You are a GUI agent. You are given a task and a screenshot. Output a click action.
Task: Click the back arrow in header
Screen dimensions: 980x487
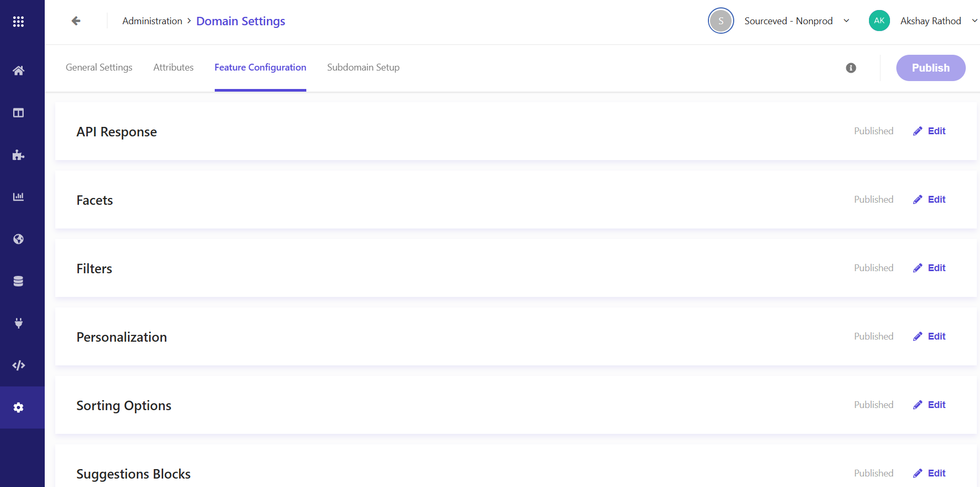point(76,21)
